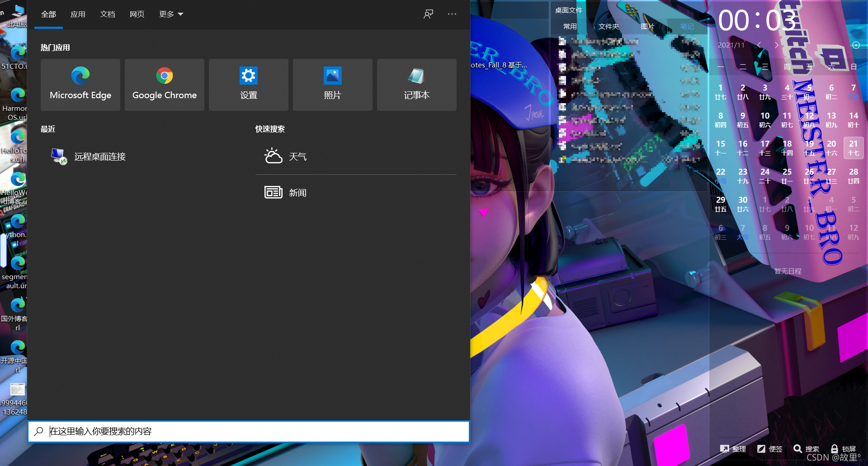Open the HarmonyOS.url desktop shortcut
The image size is (868, 466).
pos(16,104)
